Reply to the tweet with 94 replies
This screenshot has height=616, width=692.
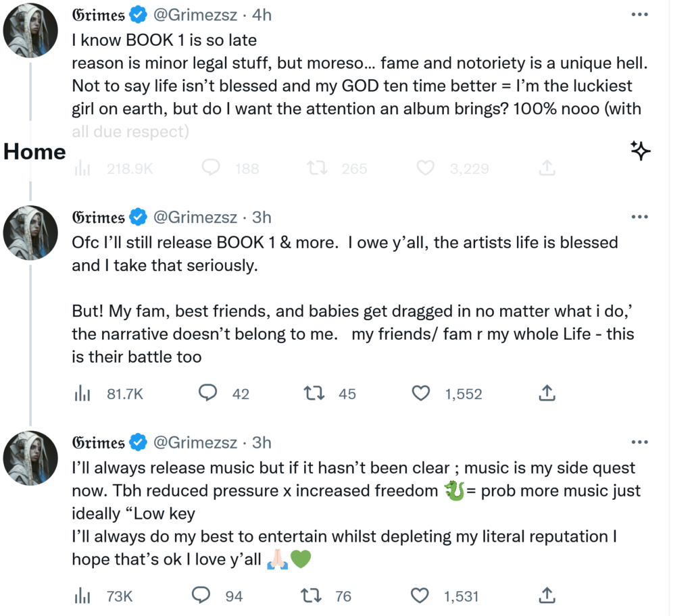201,596
